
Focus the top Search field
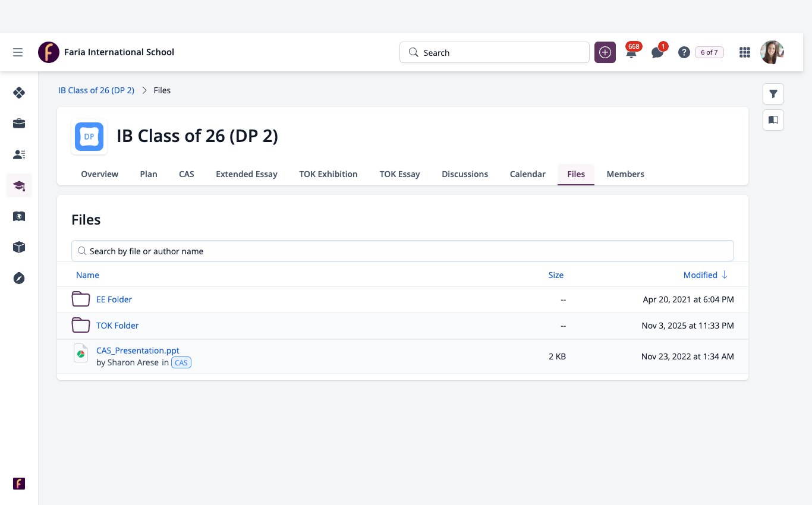[495, 52]
